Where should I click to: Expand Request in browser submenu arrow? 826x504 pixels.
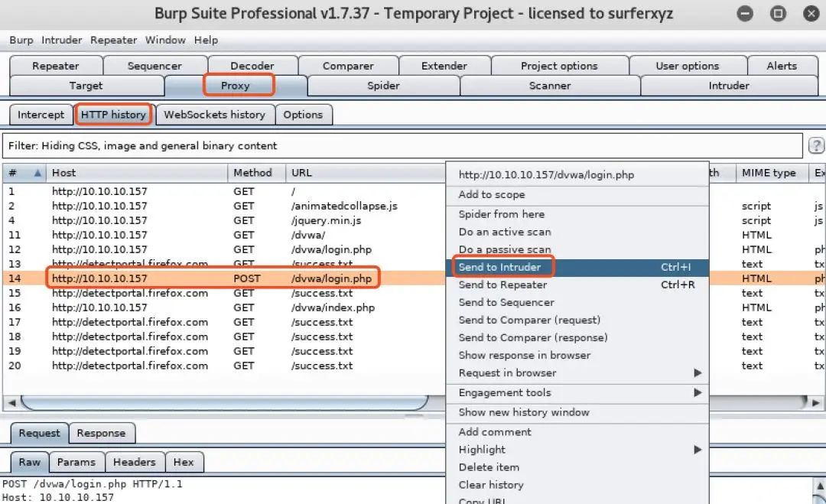(x=698, y=373)
